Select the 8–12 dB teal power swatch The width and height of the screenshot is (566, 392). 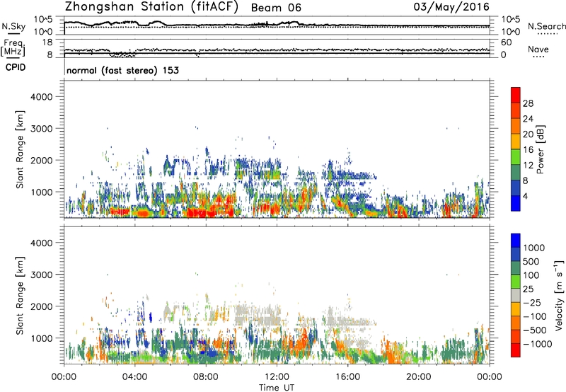coord(516,172)
